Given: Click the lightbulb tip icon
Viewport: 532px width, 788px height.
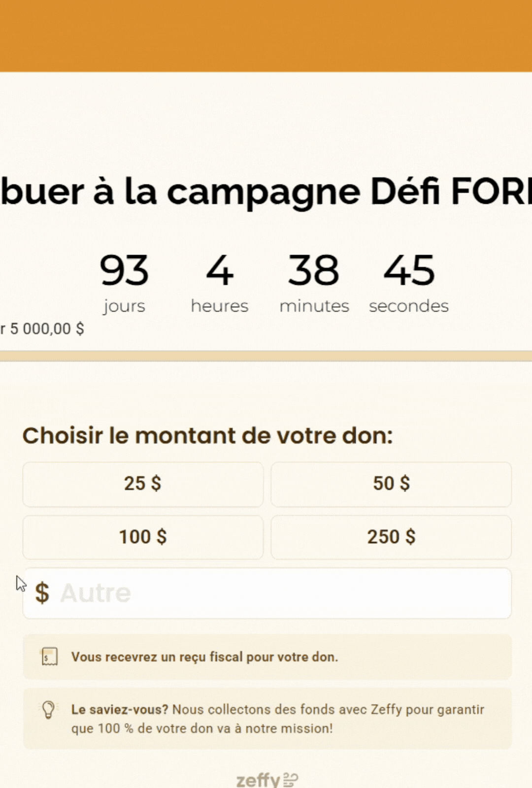Looking at the screenshot, I should [48, 710].
